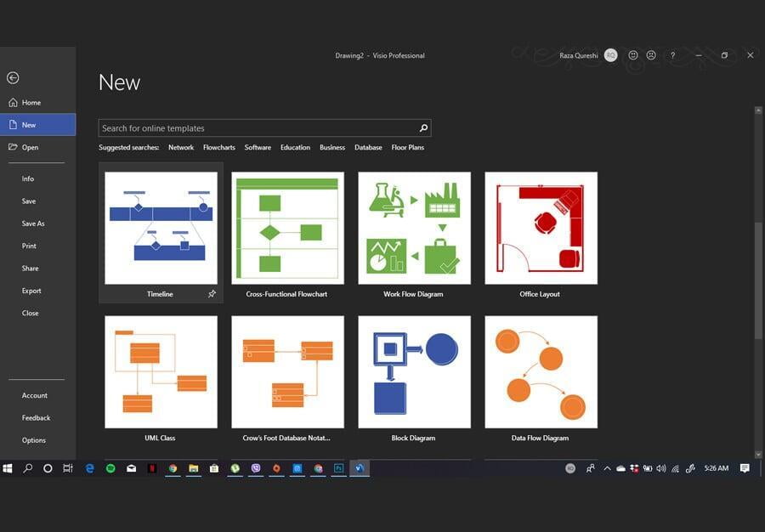The height and width of the screenshot is (532, 765).
Task: Open Netflix from the taskbar
Action: coord(152,468)
